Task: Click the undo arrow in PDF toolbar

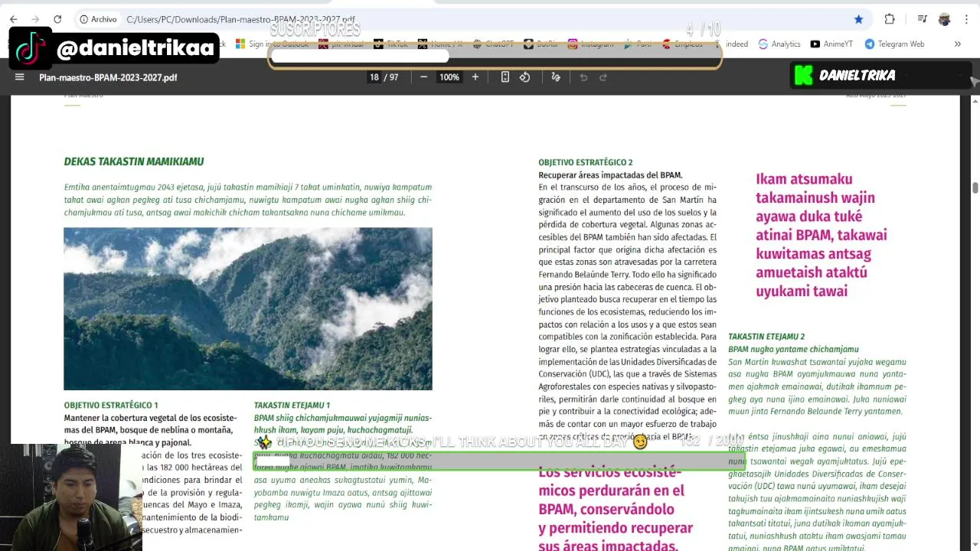Action: tap(583, 77)
